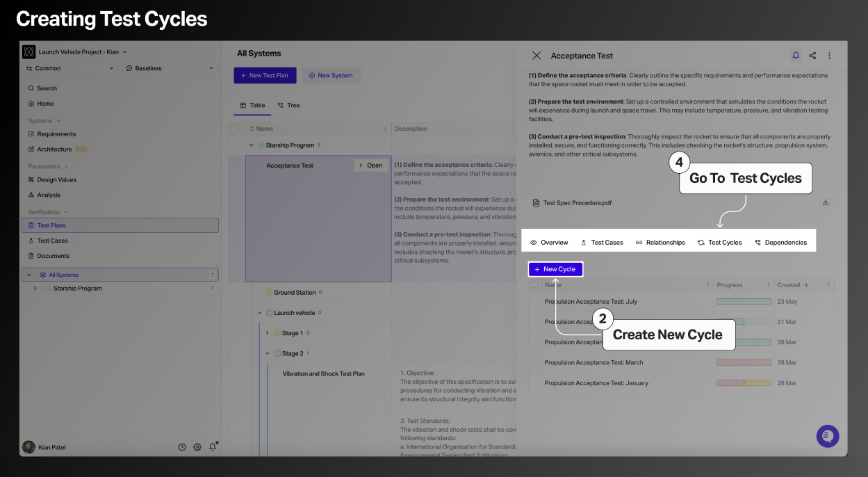Collapse the All Systems tree node

pos(29,275)
